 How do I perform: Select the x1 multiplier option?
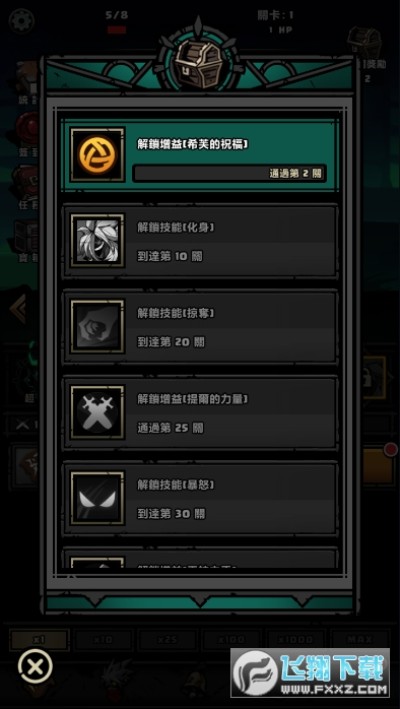39,639
